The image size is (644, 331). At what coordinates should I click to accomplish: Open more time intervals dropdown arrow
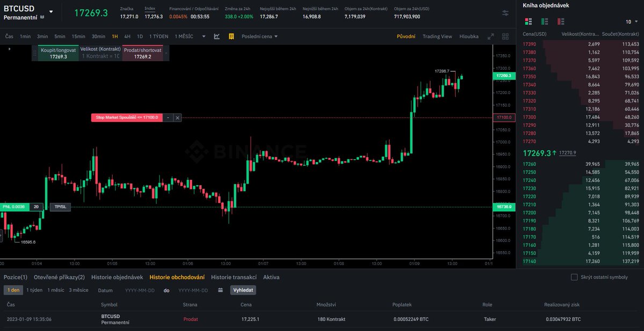point(204,36)
